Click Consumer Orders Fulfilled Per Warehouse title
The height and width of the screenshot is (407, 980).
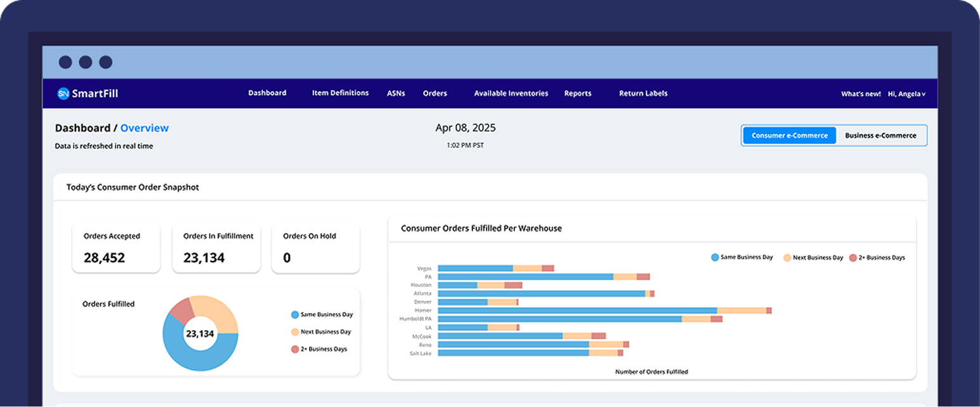pyautogui.click(x=481, y=228)
